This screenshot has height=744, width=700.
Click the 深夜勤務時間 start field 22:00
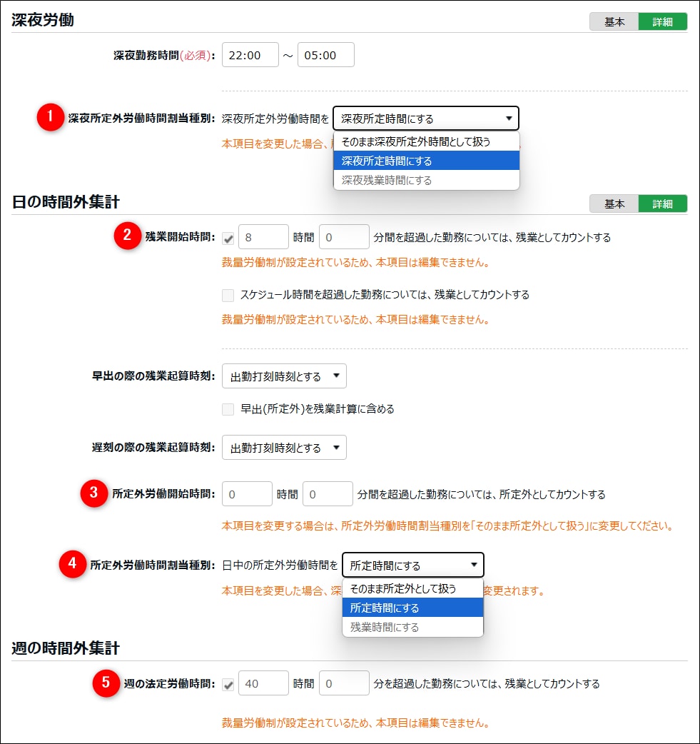(250, 55)
